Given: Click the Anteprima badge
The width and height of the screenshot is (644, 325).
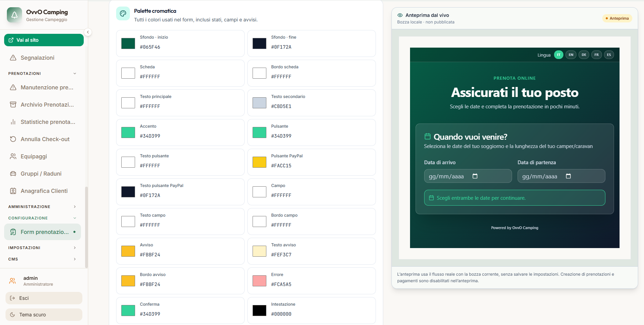Looking at the screenshot, I should [x=617, y=18].
